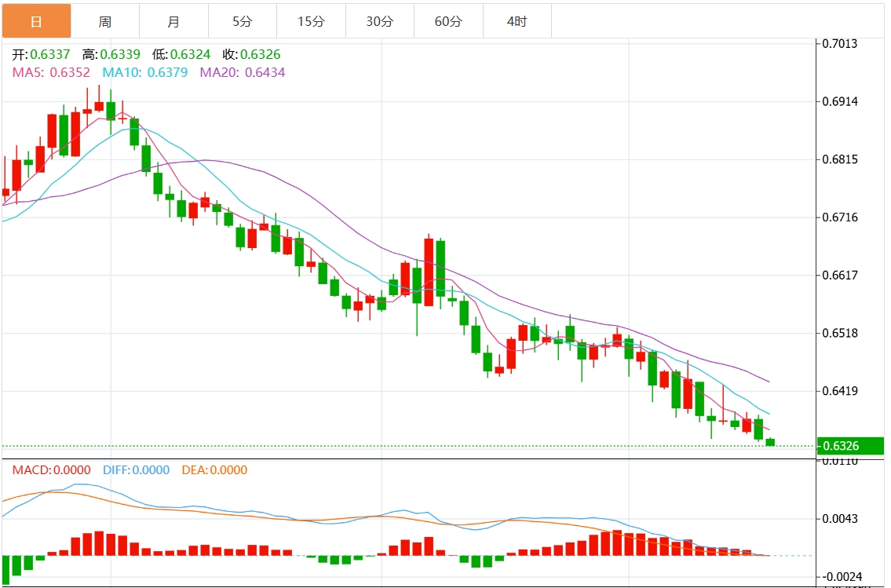Image resolution: width=891 pixels, height=588 pixels.
Task: Select the active 日 daily tab
Action: 36,21
